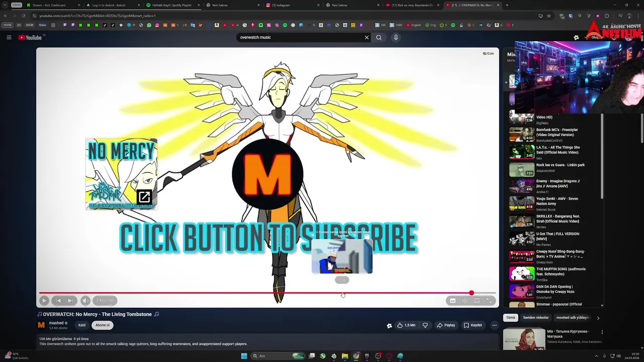Screen dimensions: 644x362
Task: Select Seriden videolar filter chip
Action: 536,318
